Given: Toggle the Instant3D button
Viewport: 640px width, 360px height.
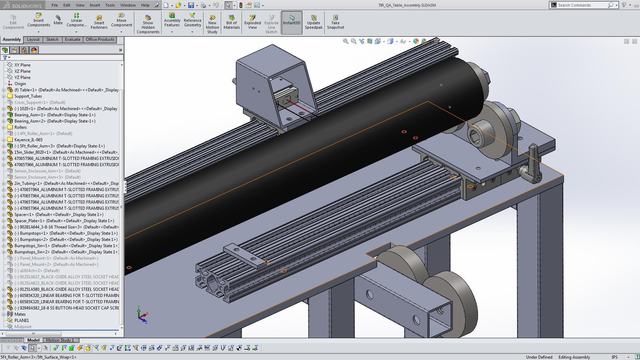Looking at the screenshot, I should pos(291,22).
